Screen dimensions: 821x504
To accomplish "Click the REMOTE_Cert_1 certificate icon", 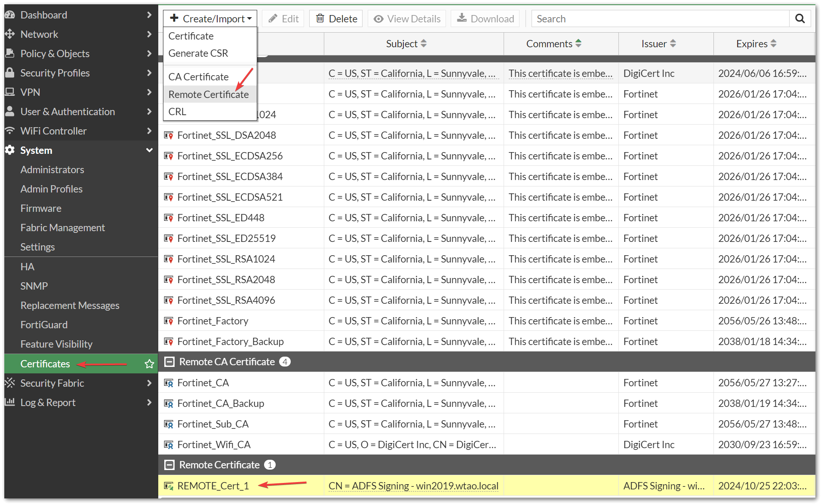I will click(169, 486).
